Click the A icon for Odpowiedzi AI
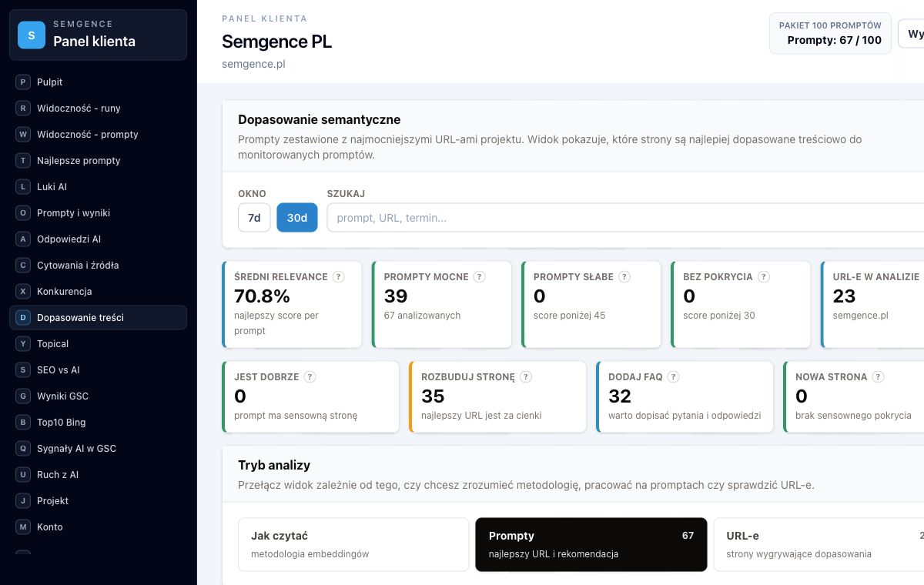 click(23, 239)
